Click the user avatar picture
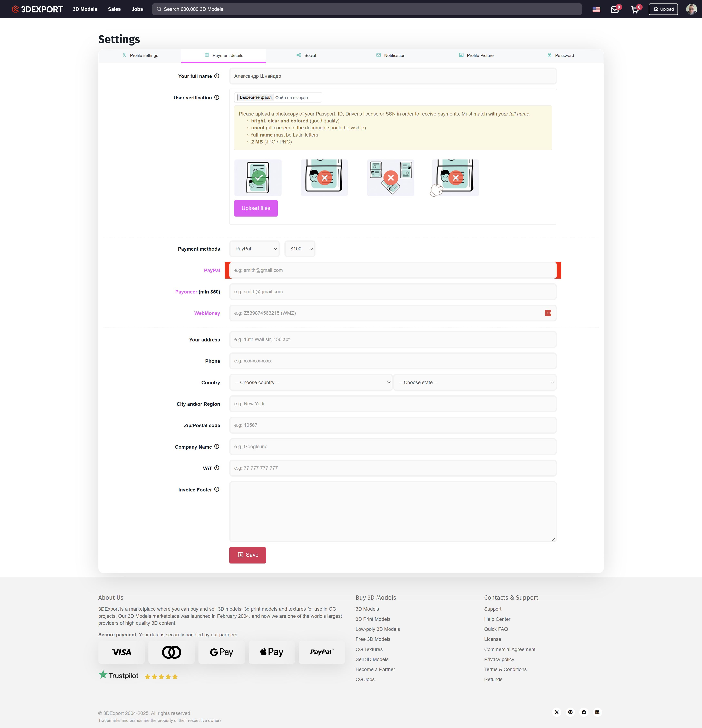 pyautogui.click(x=691, y=9)
